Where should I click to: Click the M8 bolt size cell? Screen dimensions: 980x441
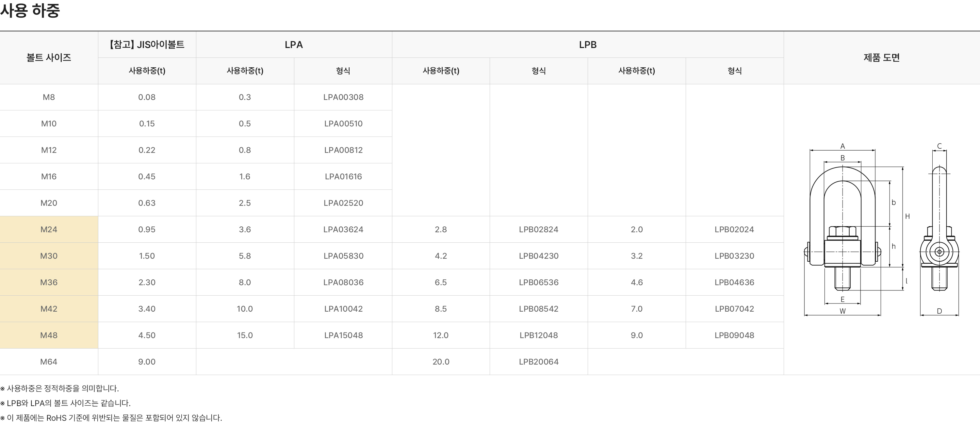(49, 97)
